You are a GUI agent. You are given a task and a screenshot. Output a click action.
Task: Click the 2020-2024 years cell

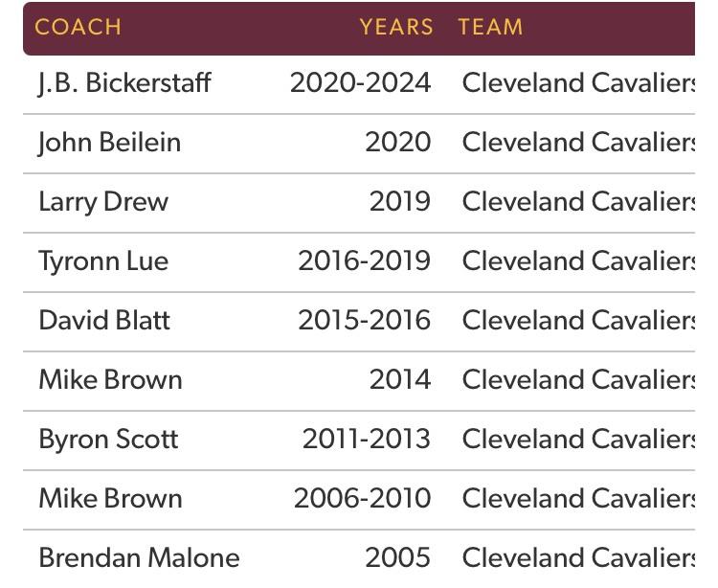click(360, 83)
